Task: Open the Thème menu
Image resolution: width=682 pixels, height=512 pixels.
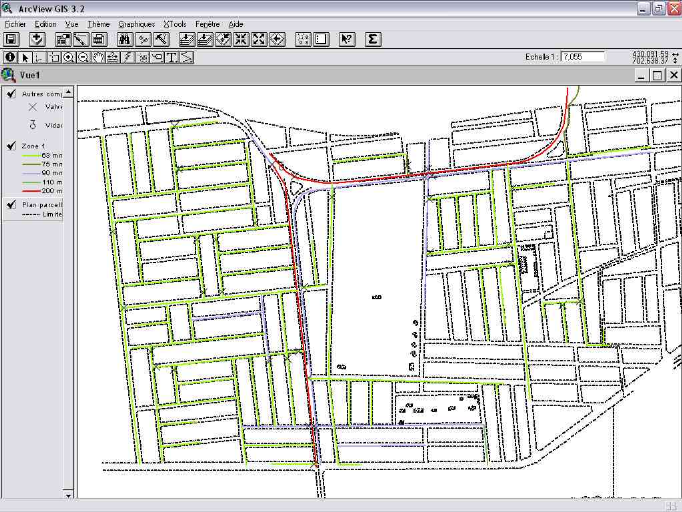Action: click(98, 23)
